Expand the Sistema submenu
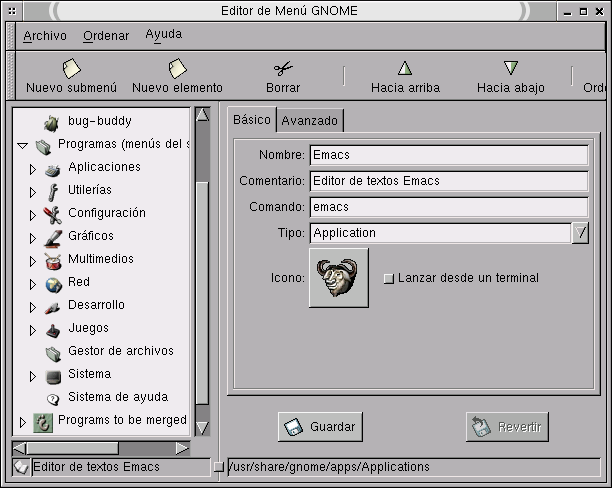 pyautogui.click(x=33, y=377)
